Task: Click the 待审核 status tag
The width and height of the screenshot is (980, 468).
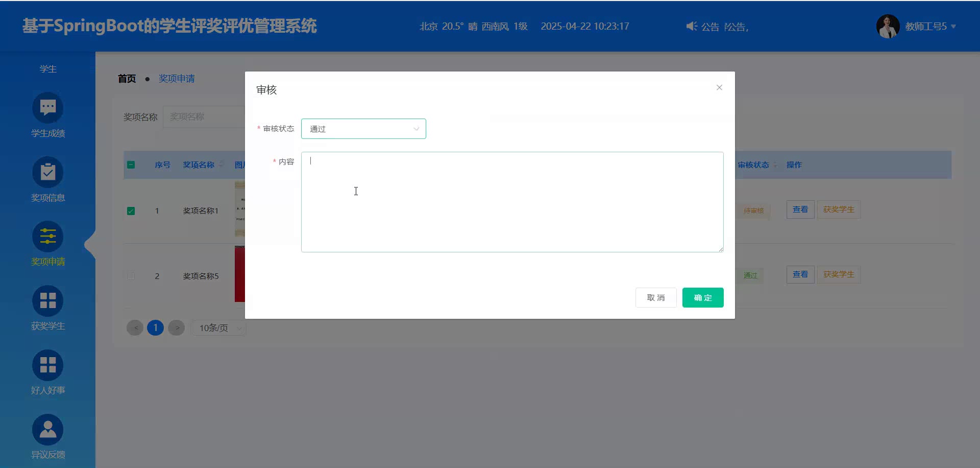Action: coord(753,210)
